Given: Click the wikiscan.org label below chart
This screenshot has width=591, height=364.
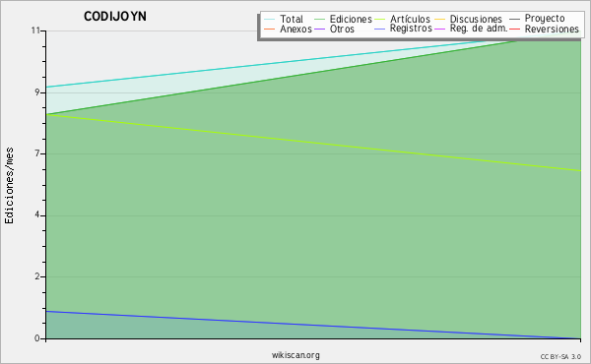Looking at the screenshot, I should pyautogui.click(x=295, y=355).
